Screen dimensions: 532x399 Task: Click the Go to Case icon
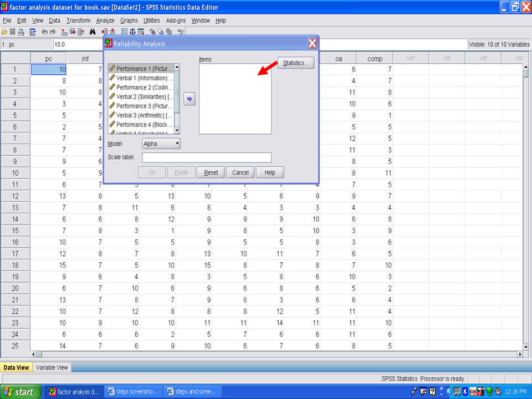click(64, 32)
